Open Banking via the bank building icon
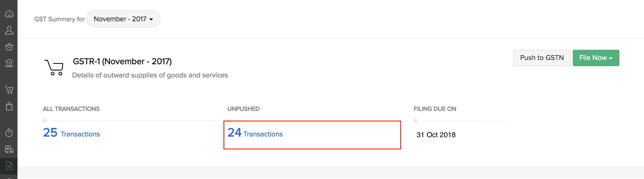Image resolution: width=644 pixels, height=179 pixels. pos(9,63)
